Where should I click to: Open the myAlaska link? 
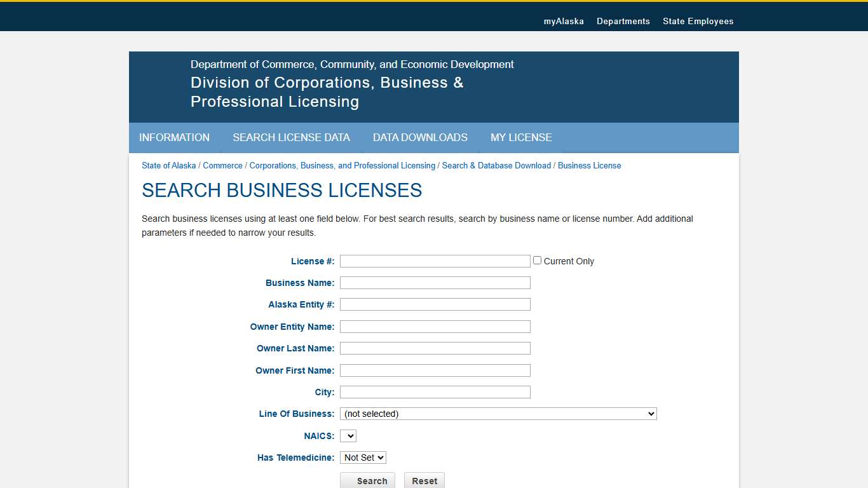click(564, 21)
